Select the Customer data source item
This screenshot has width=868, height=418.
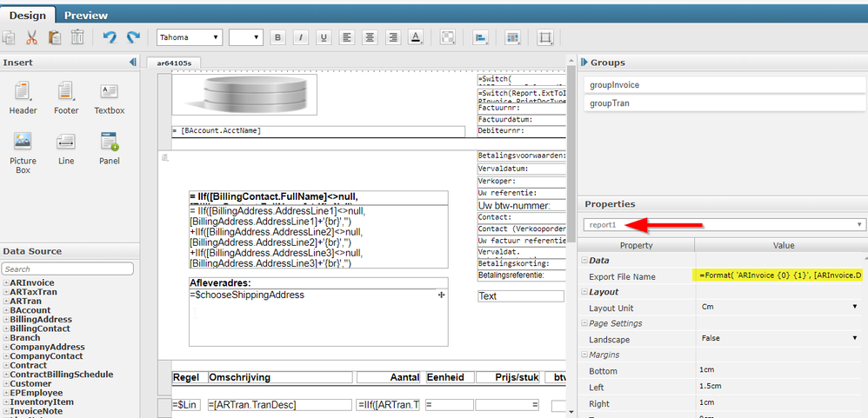pyautogui.click(x=30, y=384)
